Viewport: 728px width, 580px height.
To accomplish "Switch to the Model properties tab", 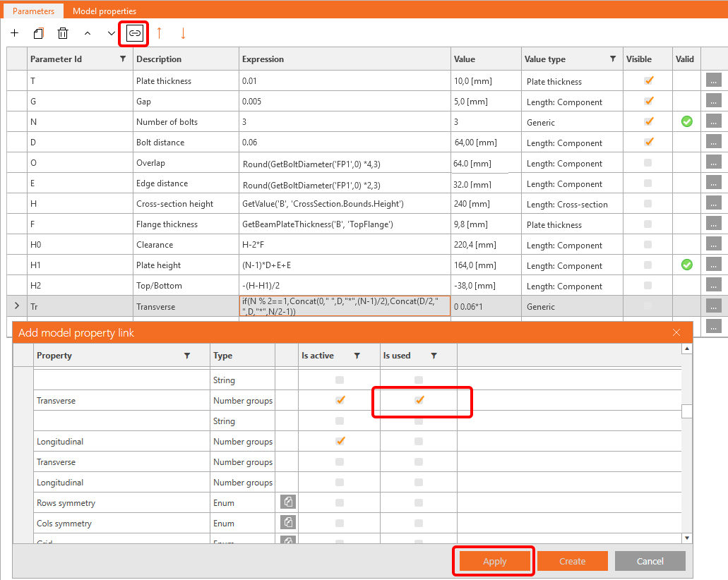I will pyautogui.click(x=105, y=11).
